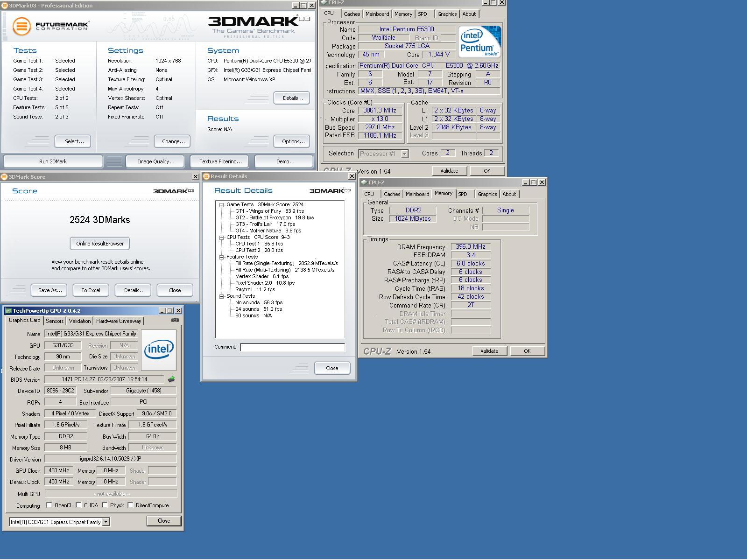Open About tab in CPU-Z Memory window
This screenshot has height=560, width=747.
509,194
